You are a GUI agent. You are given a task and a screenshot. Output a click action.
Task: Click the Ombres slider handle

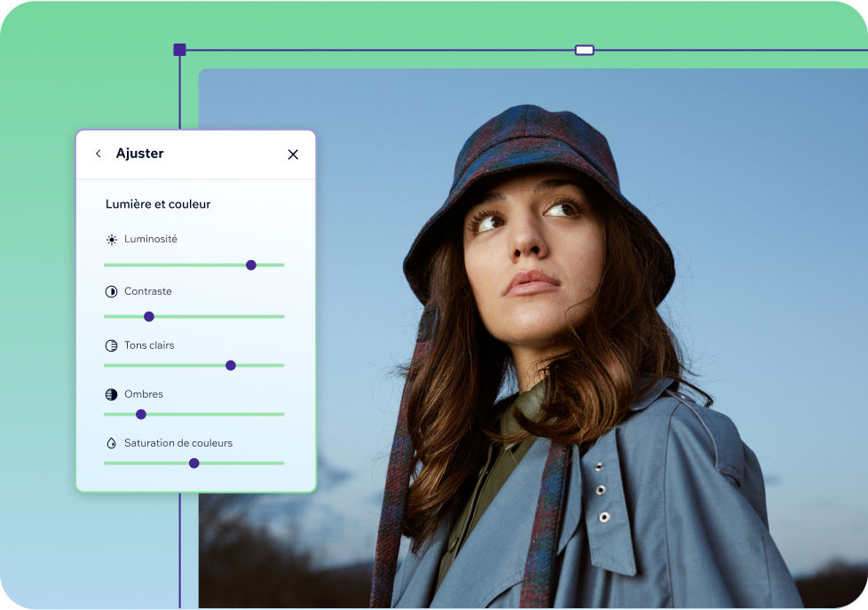pyautogui.click(x=141, y=415)
